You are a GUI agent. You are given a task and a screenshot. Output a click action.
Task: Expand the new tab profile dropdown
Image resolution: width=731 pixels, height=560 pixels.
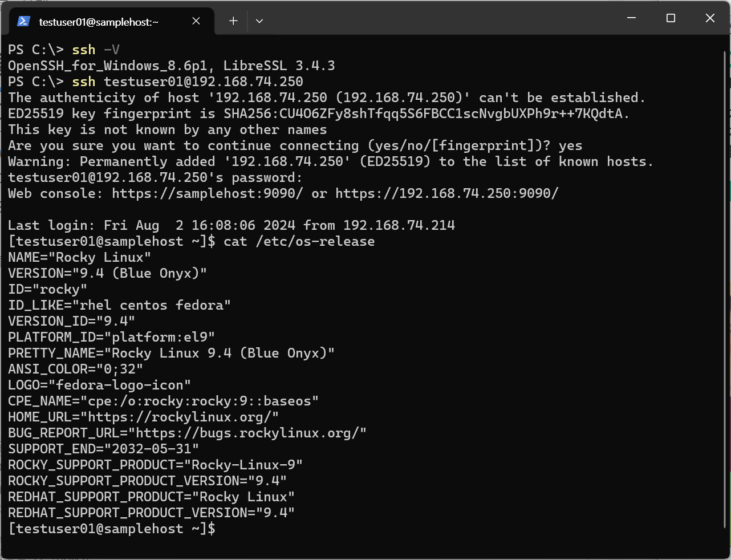tap(259, 21)
